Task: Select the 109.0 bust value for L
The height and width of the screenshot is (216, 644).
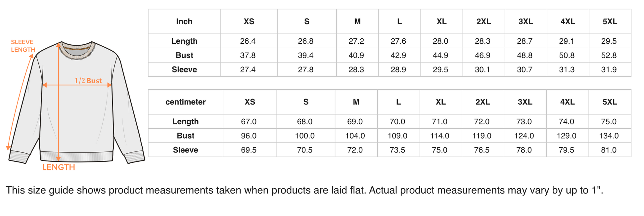Action: 397,136
